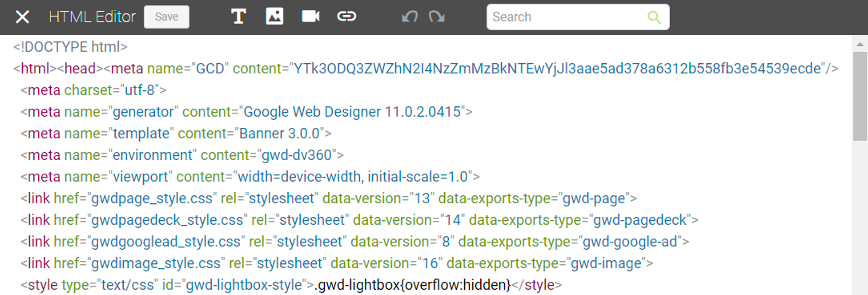This screenshot has width=868, height=295.
Task: Click the vertical scrollbar thumb
Action: click(x=860, y=96)
